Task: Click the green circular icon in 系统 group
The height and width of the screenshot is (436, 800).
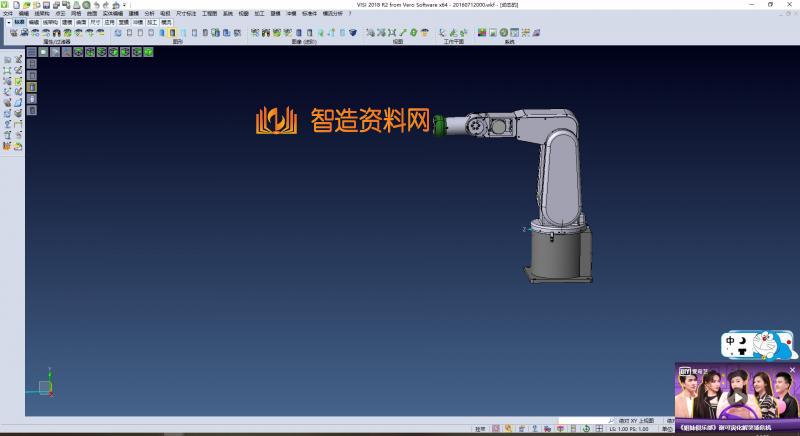Action: coord(503,33)
